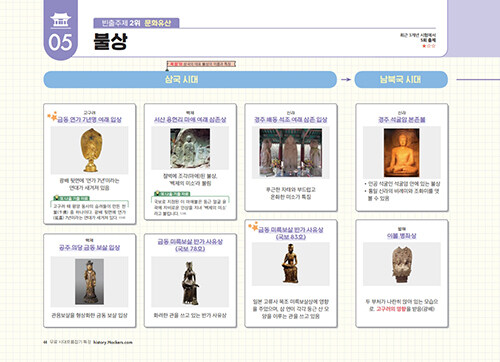Click the 공주 의당 금동 보살 입상 image
This screenshot has height=362, width=500.
[89, 282]
